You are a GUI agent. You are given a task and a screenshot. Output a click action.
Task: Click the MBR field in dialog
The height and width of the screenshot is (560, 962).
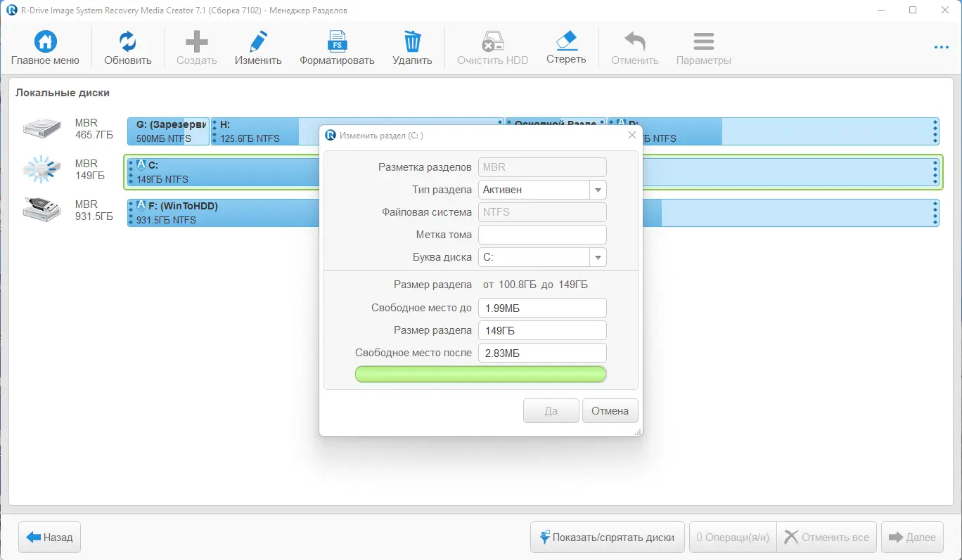click(542, 167)
